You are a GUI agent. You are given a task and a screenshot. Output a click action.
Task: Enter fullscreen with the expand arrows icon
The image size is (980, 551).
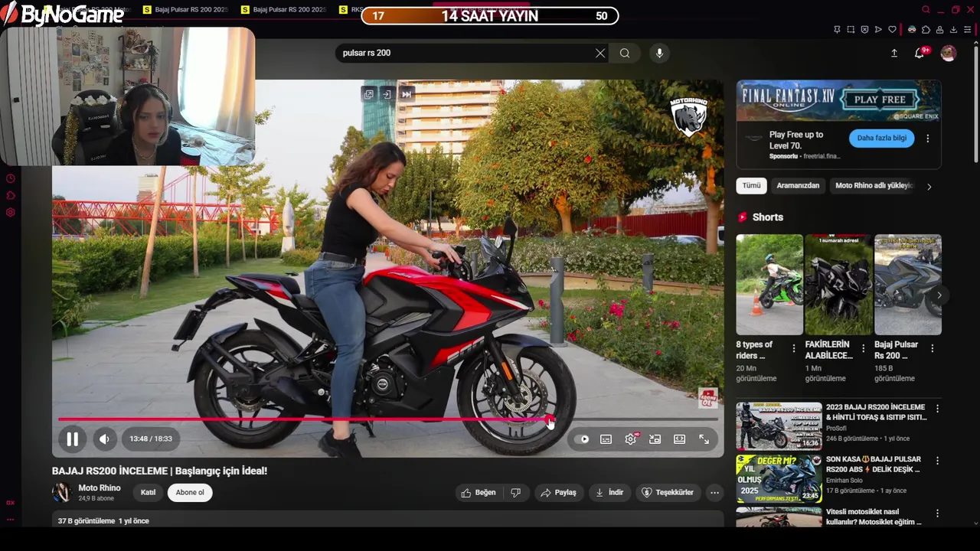704,439
